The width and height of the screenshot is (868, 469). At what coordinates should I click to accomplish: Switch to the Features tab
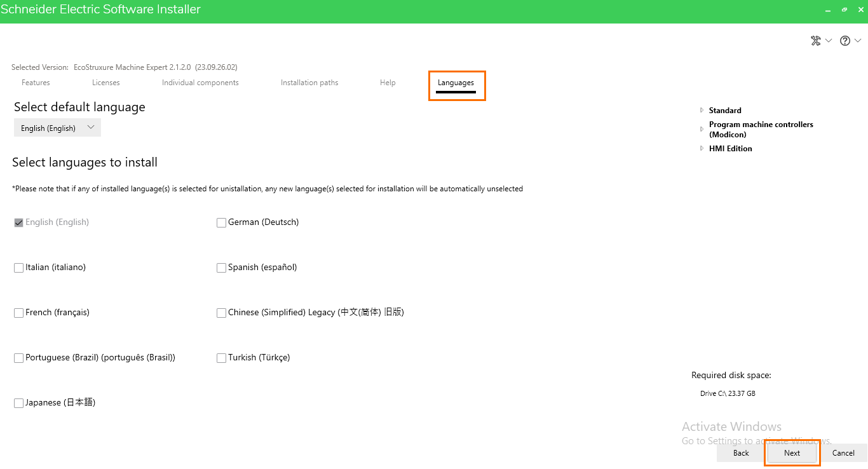36,83
